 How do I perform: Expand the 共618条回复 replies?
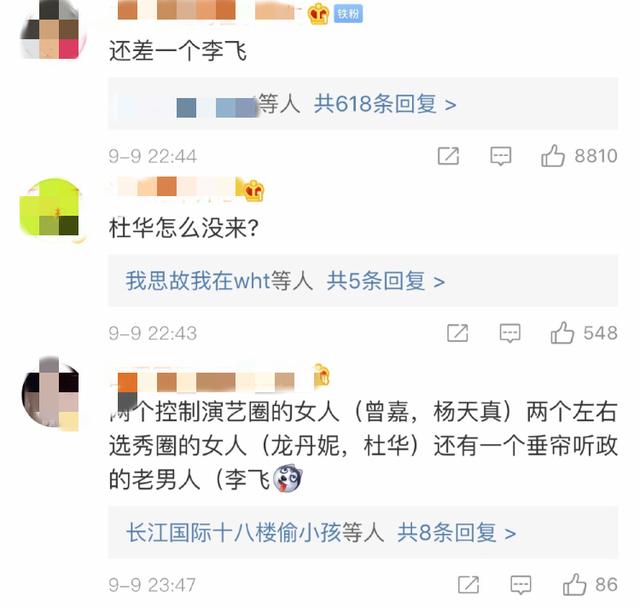tap(385, 104)
